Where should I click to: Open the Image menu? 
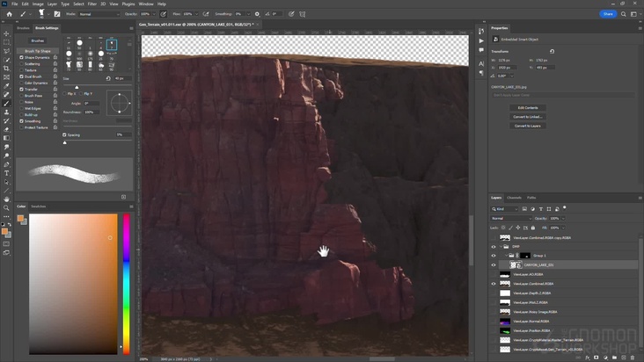(x=38, y=4)
